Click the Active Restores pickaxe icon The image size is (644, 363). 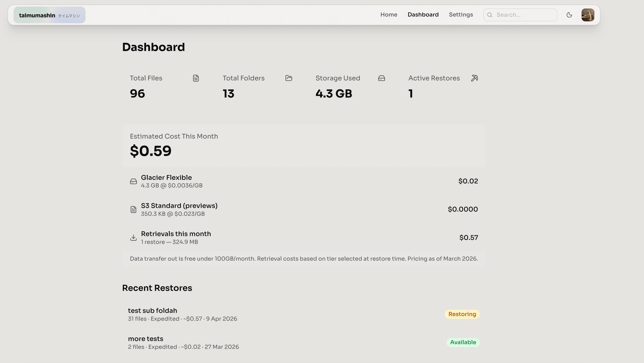pos(474,78)
